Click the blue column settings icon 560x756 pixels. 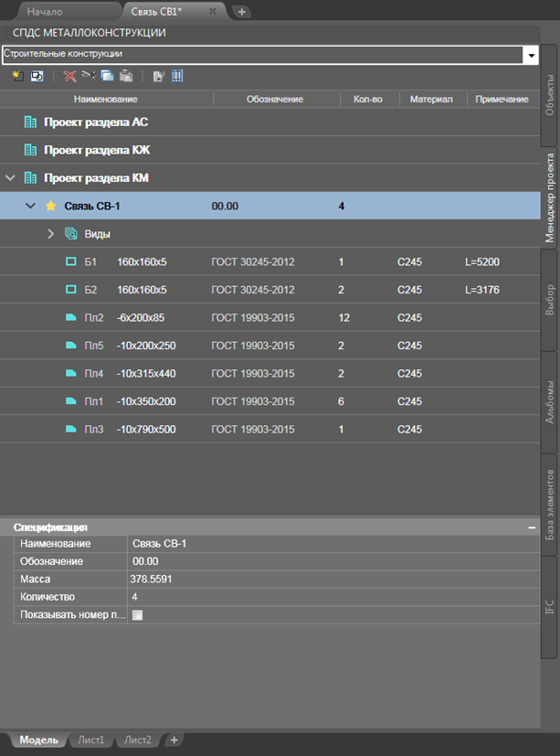tap(177, 76)
